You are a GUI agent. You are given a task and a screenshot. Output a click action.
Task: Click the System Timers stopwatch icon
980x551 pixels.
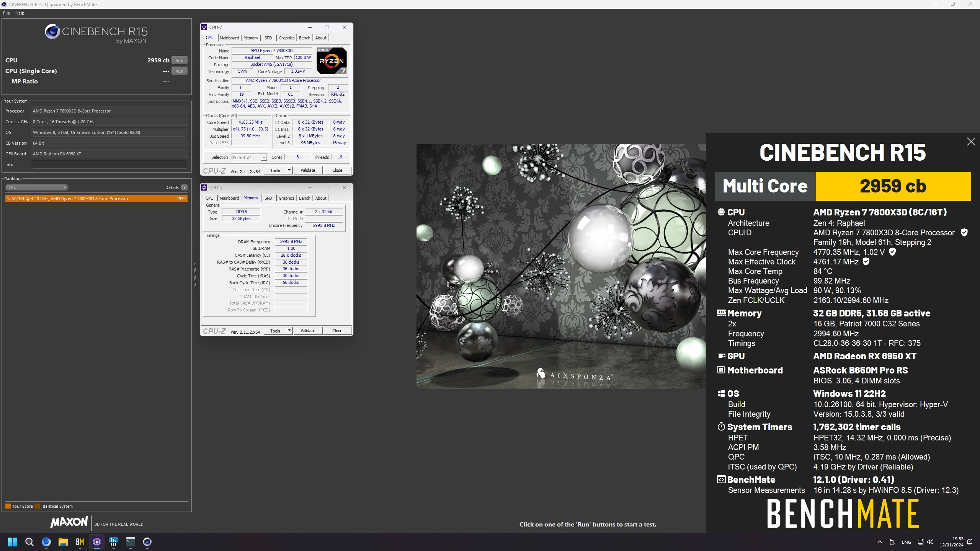(x=721, y=427)
